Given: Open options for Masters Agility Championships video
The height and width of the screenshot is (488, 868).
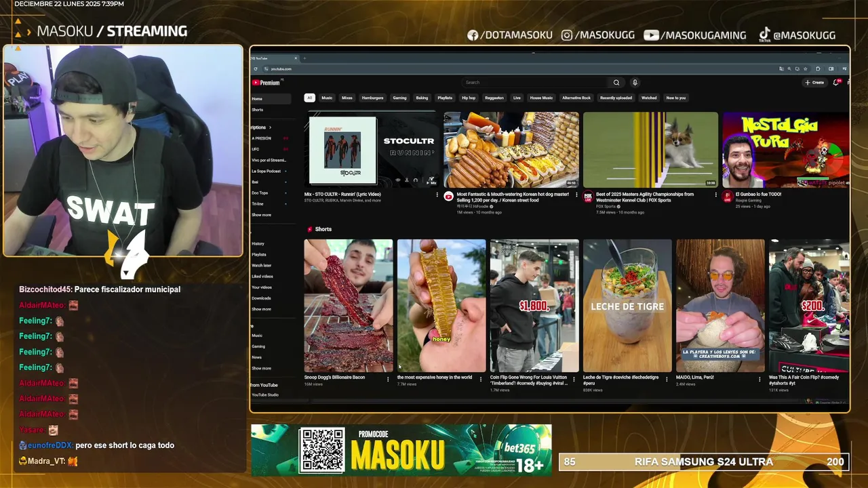Looking at the screenshot, I should [715, 195].
